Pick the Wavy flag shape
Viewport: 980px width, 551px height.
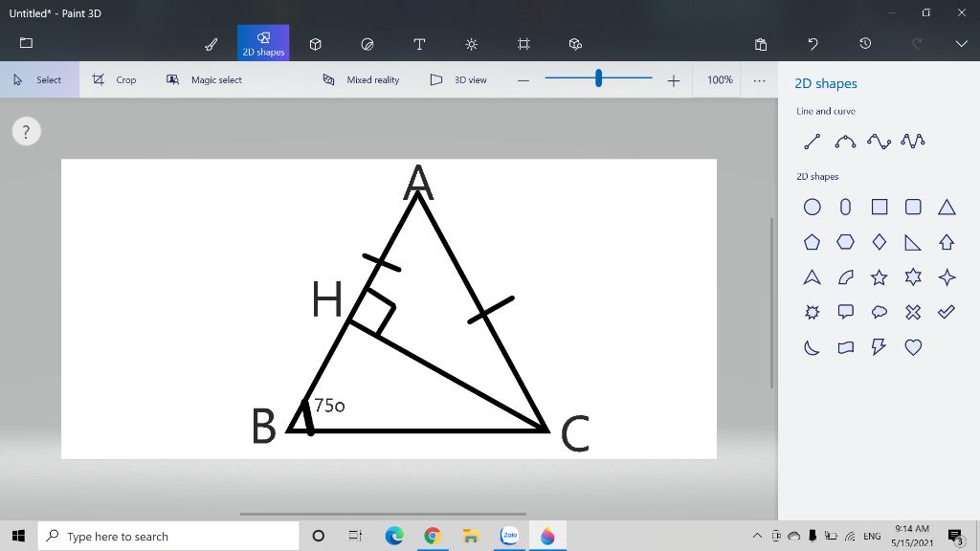click(x=846, y=346)
